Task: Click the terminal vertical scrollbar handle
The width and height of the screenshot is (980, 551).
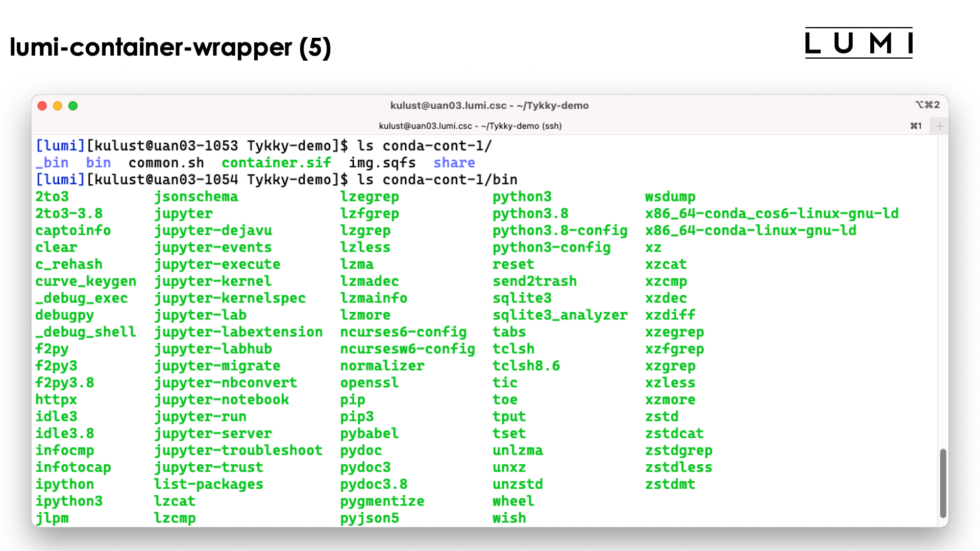Action: (943, 482)
